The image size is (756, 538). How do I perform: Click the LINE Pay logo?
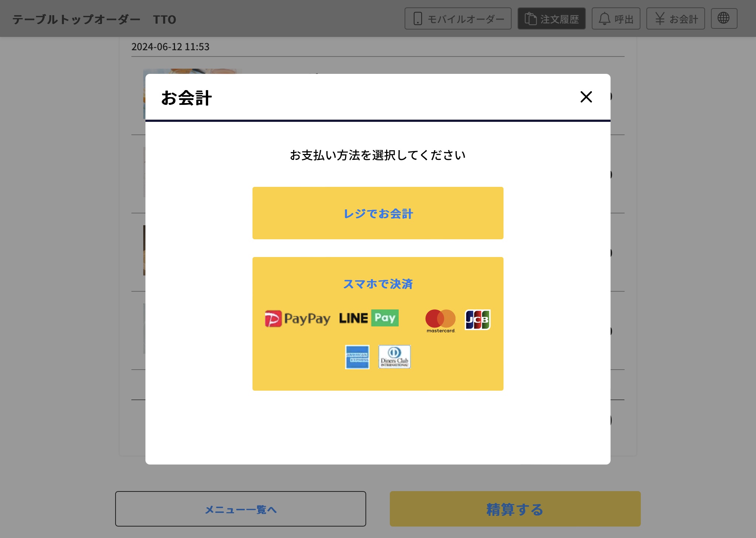point(369,318)
